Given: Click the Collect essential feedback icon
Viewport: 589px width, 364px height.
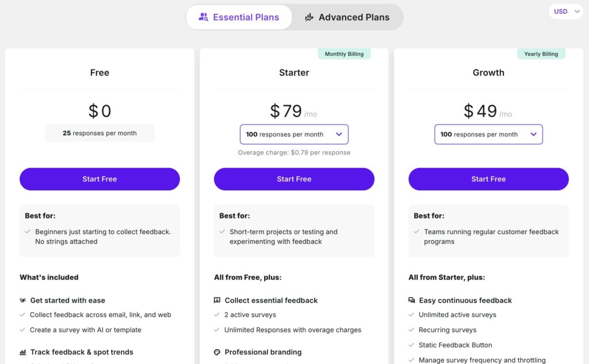Looking at the screenshot, I should coord(217,300).
